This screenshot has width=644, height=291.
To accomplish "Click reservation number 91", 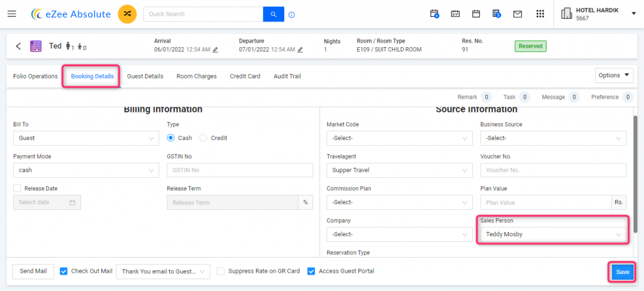I will tap(465, 50).
